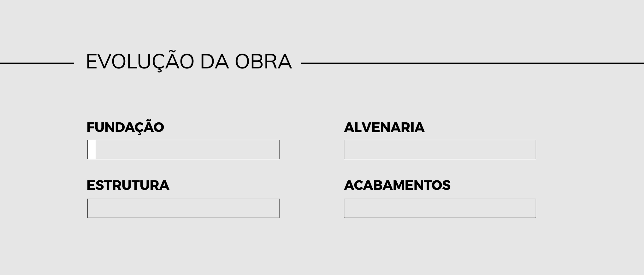644x275 pixels.
Task: Click the short line left of the heading
Action: click(37, 63)
